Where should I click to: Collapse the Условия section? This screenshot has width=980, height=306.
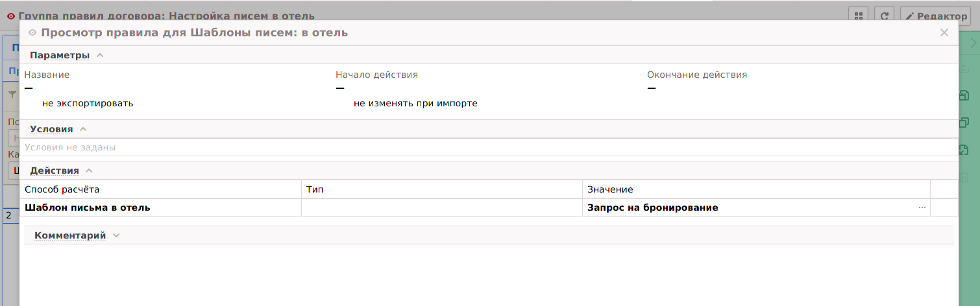[x=83, y=129]
